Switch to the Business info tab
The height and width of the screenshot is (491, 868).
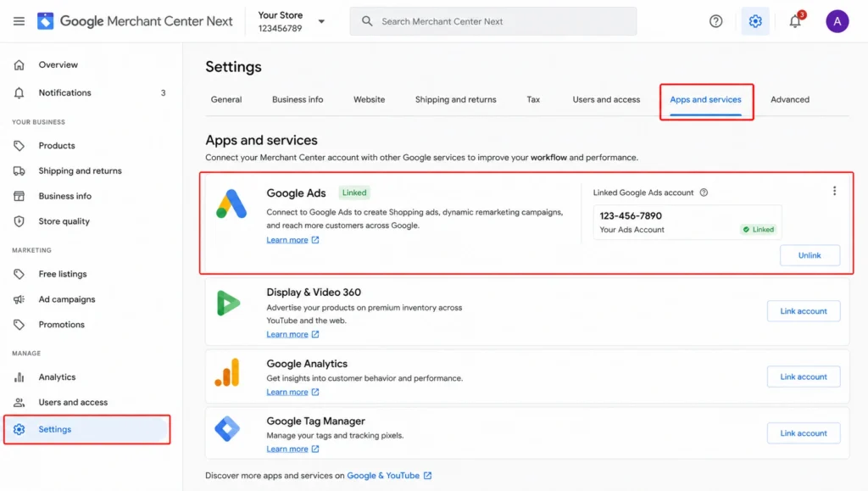(x=298, y=99)
